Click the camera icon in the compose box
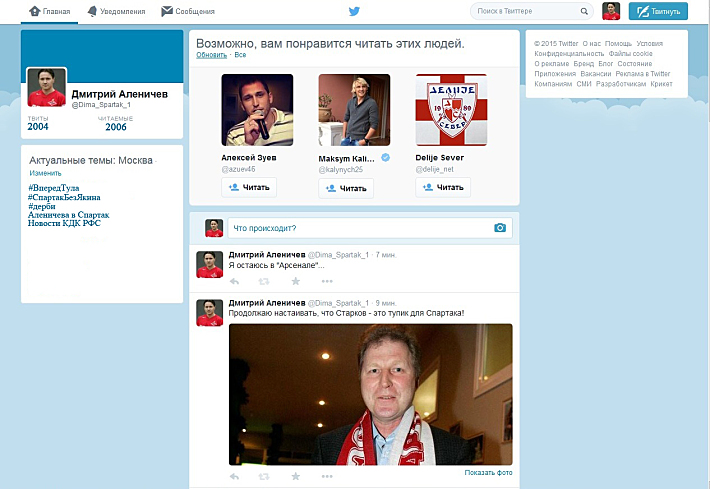The width and height of the screenshot is (710, 489). (500, 228)
